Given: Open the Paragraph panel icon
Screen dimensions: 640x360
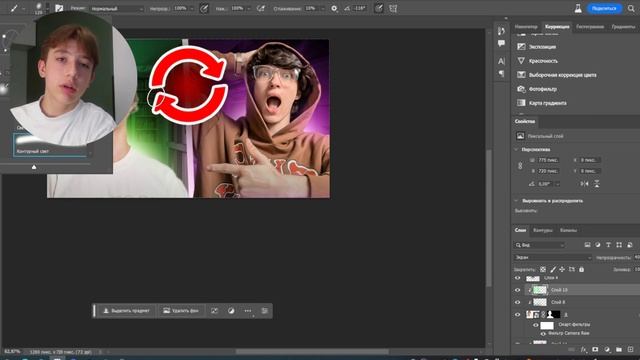Looking at the screenshot, I should click(501, 73).
